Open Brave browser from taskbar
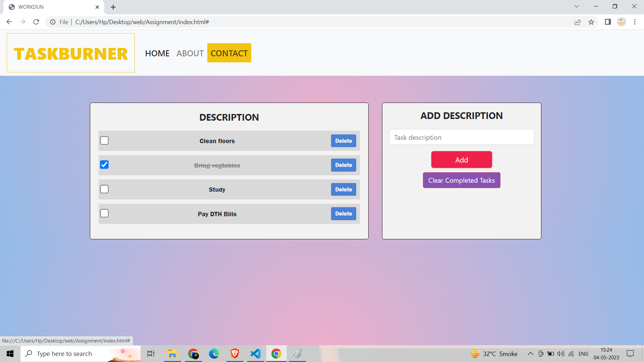The image size is (644, 362). (x=234, y=354)
